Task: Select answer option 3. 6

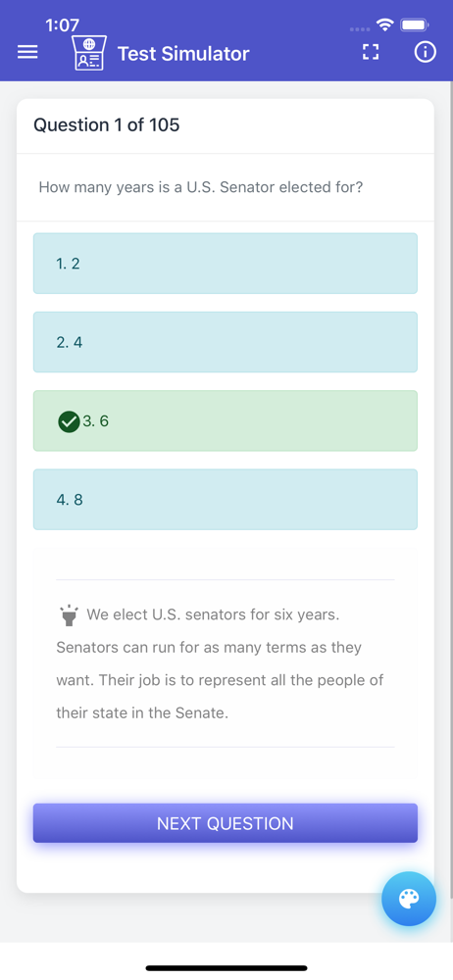Action: [226, 420]
